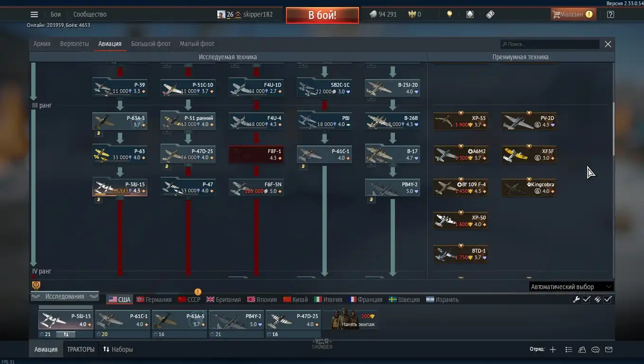
Task: Switch to the Вертолёты tab
Action: coord(74,44)
